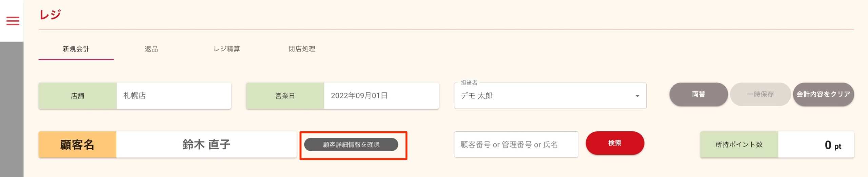Select the レジ精算 tab

pos(226,49)
